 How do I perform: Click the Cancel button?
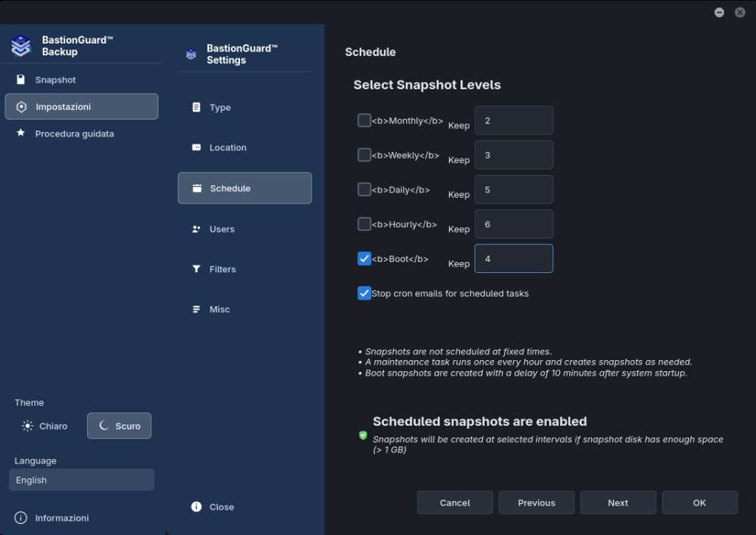455,503
